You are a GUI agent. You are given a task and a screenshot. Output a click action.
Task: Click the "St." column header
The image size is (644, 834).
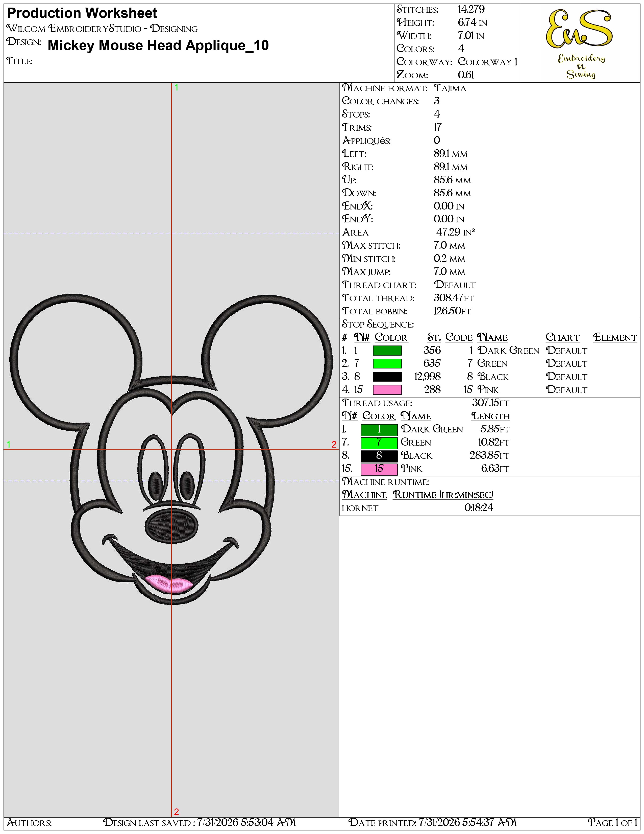pyautogui.click(x=434, y=338)
